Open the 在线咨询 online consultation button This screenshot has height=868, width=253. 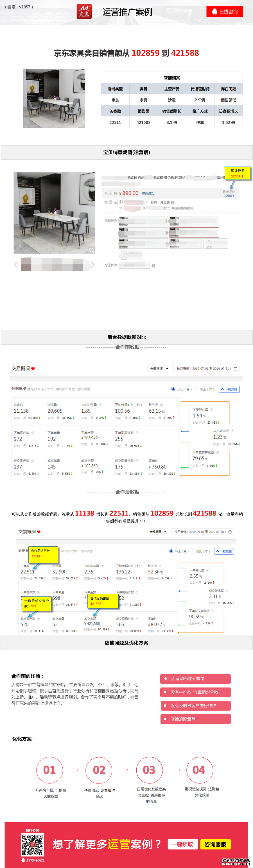225,12
